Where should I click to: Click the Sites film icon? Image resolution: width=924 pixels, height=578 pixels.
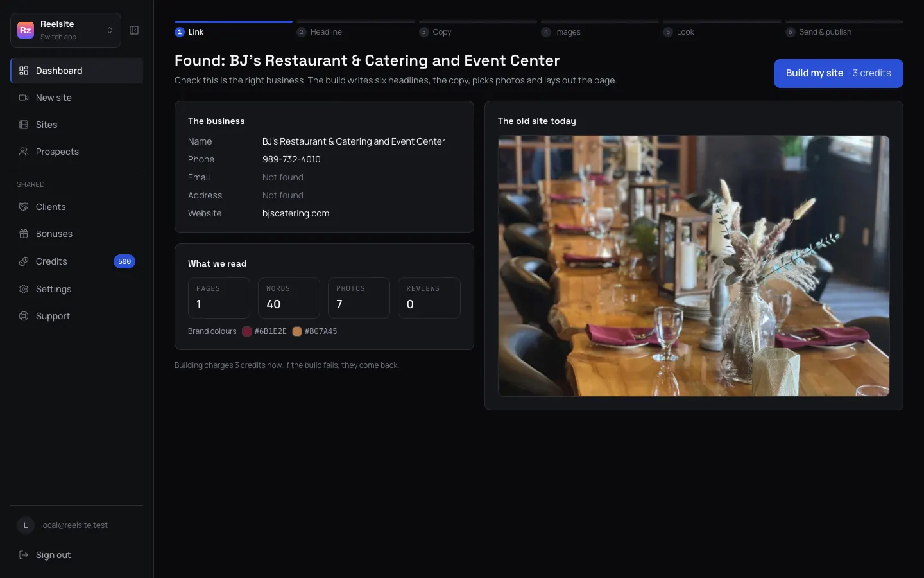point(24,125)
